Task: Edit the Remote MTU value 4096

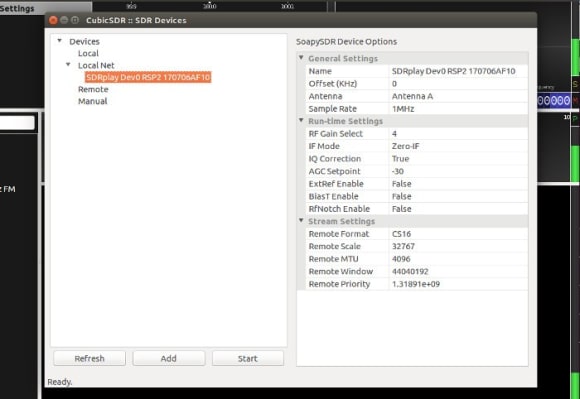Action: (458, 259)
